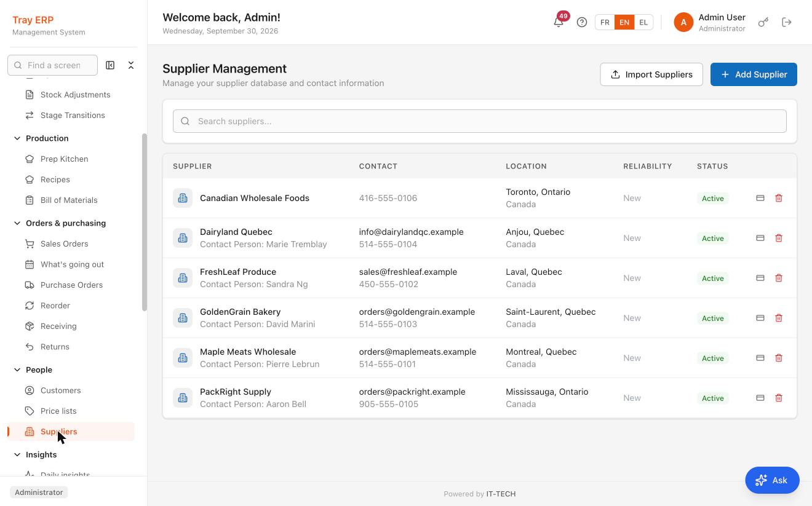Go to Receiving screen
812x506 pixels.
(x=71, y=326)
